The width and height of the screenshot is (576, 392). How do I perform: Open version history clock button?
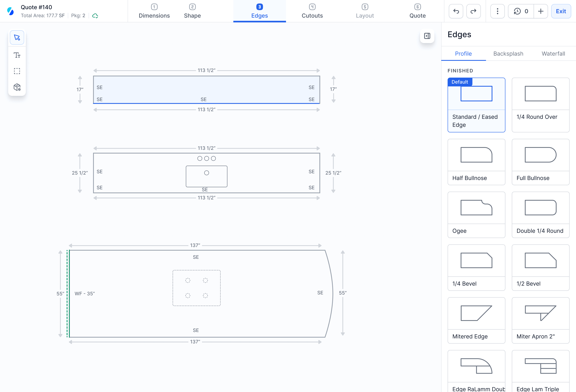521,11
